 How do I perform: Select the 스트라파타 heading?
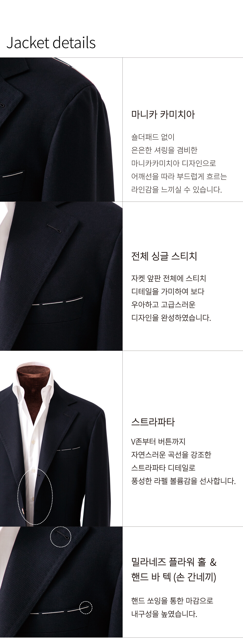(x=153, y=422)
